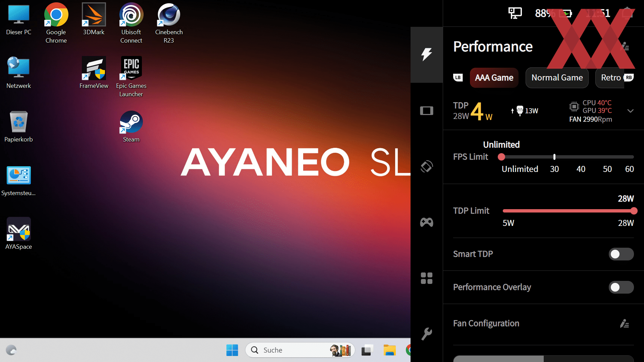Toggle Performance Overlay switch
This screenshot has height=362, width=644.
621,287
